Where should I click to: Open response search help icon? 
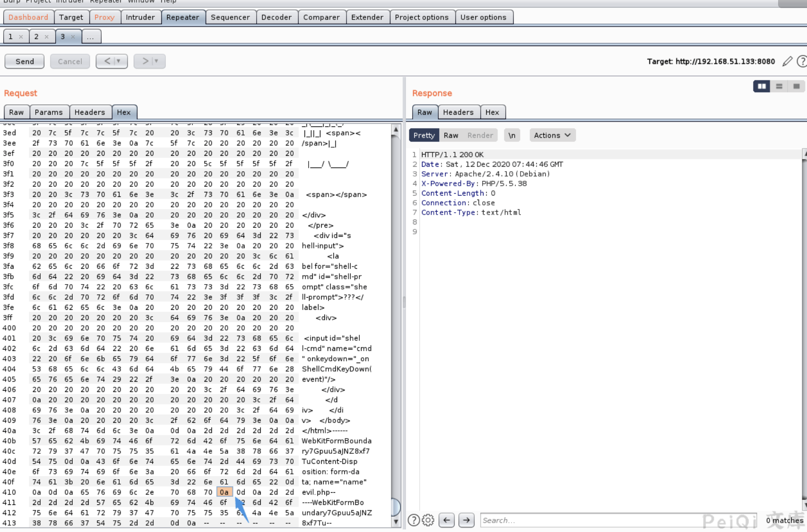coord(413,520)
